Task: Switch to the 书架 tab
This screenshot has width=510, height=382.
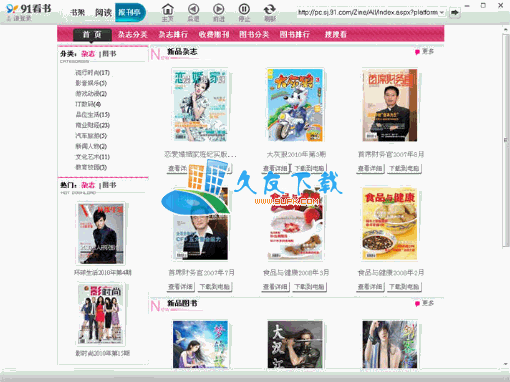Action: (77, 13)
